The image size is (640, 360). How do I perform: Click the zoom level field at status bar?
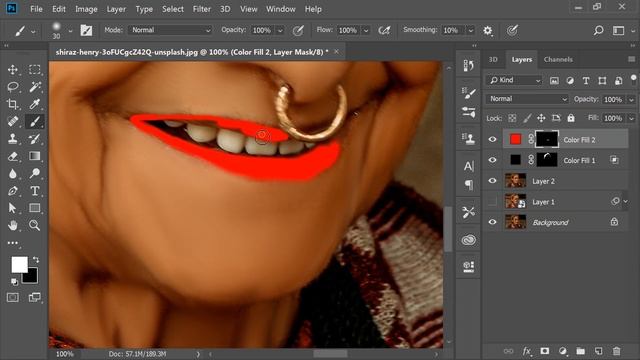point(64,354)
